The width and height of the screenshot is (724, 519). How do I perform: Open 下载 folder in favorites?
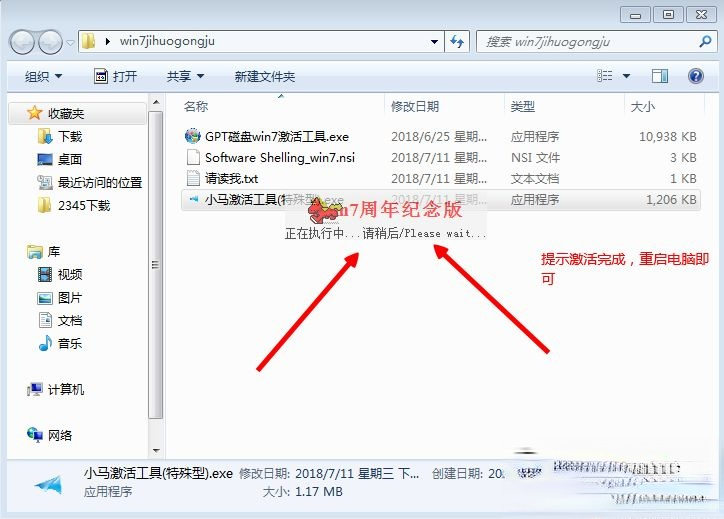[70, 136]
